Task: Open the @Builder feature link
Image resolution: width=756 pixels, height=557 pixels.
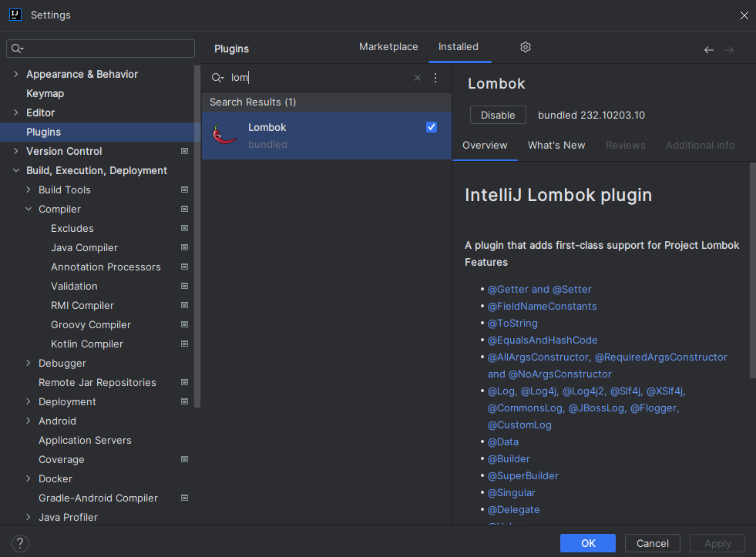Action: click(x=509, y=458)
